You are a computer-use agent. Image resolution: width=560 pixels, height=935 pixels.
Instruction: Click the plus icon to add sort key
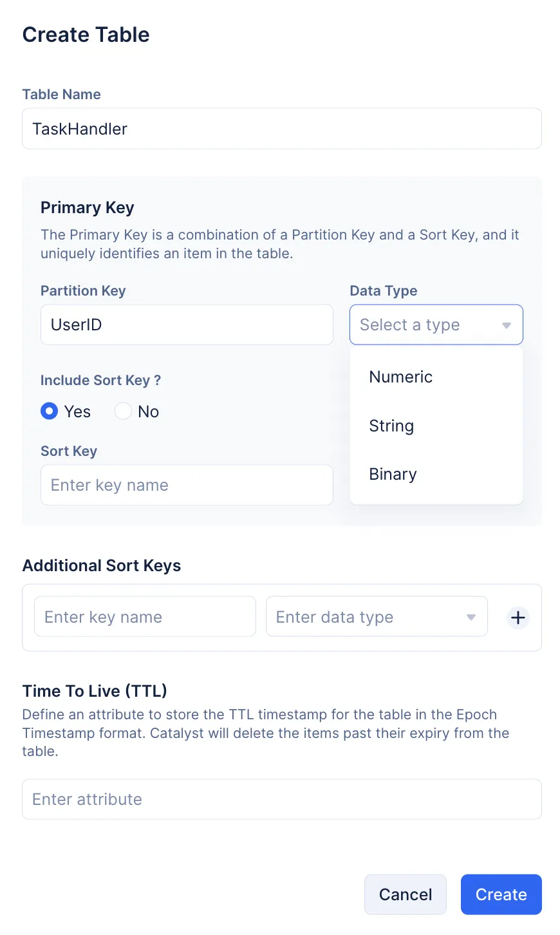pos(518,618)
